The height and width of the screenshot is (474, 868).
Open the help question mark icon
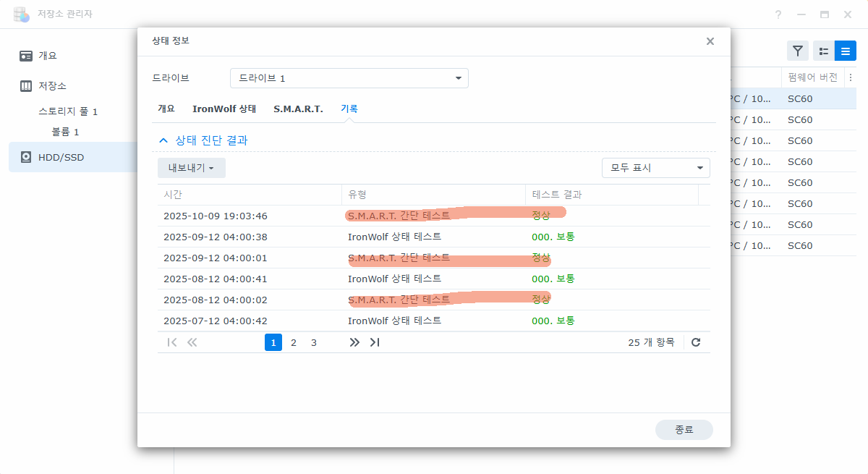[x=778, y=14]
